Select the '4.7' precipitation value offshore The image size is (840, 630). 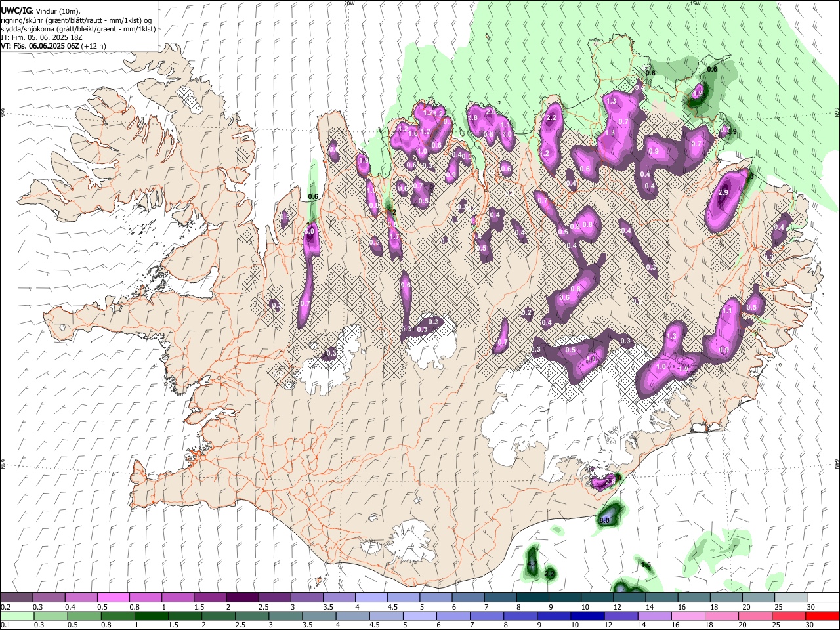click(x=532, y=564)
